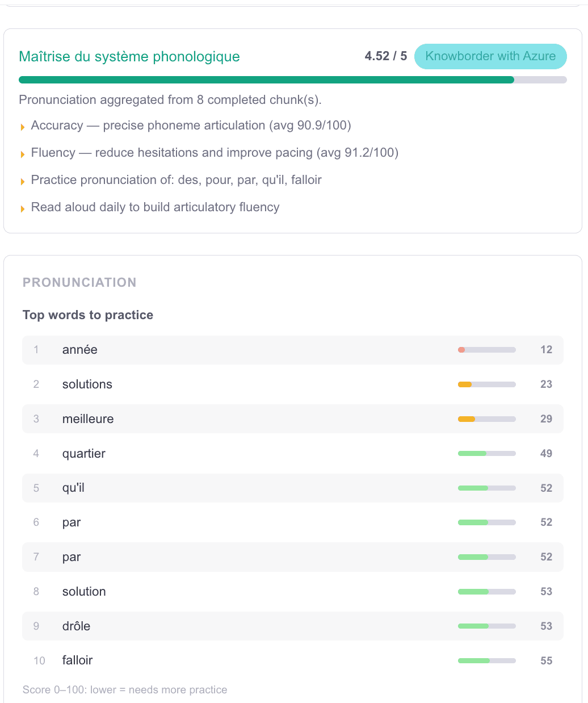588x703 pixels.
Task: Click the orange score bar for "solutions"
Action: pyautogui.click(x=486, y=384)
